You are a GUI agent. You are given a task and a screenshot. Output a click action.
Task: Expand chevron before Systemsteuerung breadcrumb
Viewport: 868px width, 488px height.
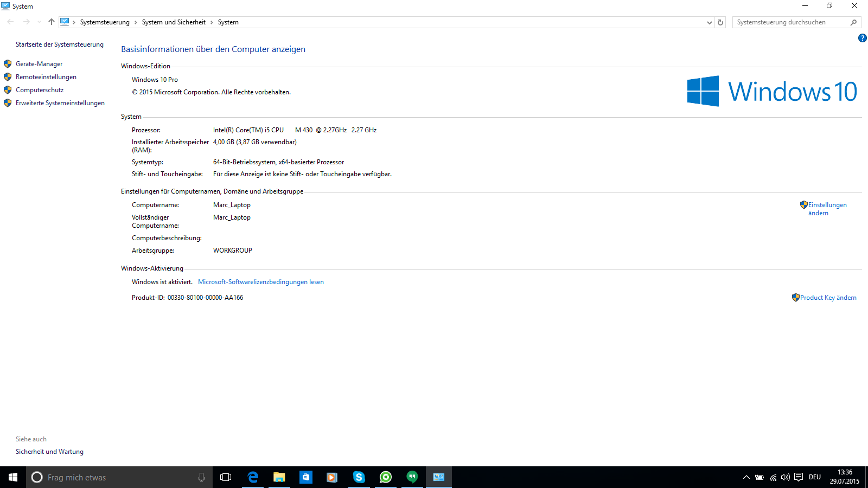tap(74, 22)
